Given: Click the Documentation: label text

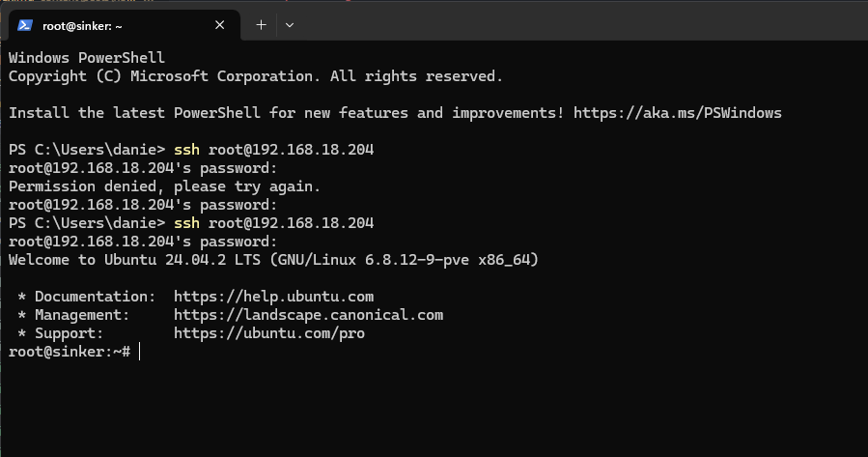Looking at the screenshot, I should 96,297.
